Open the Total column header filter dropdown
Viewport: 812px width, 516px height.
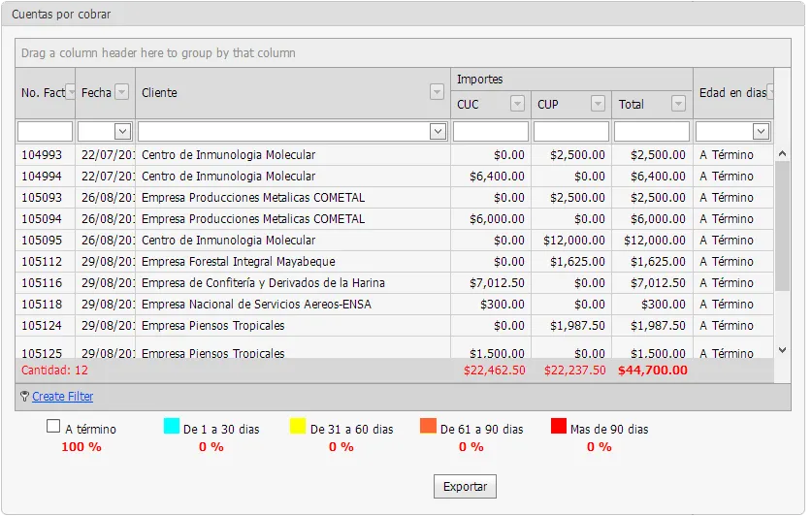click(x=678, y=104)
